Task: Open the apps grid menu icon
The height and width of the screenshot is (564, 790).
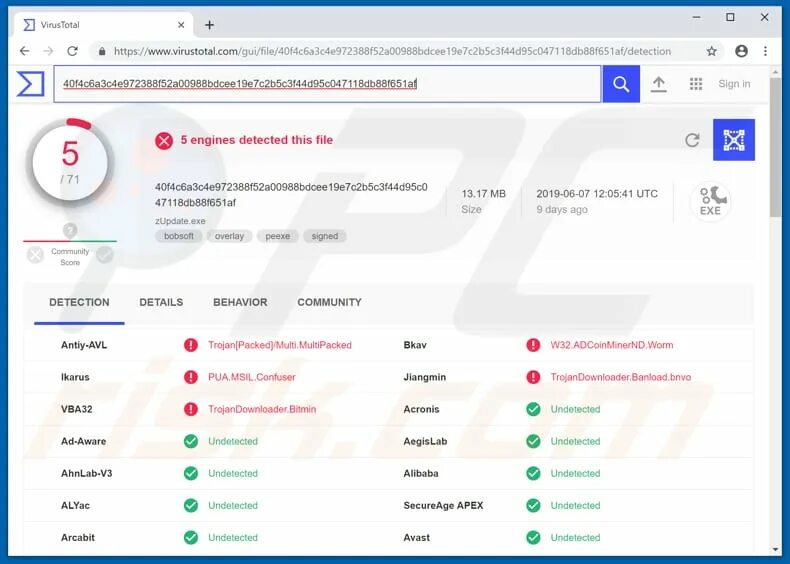Action: 696,84
